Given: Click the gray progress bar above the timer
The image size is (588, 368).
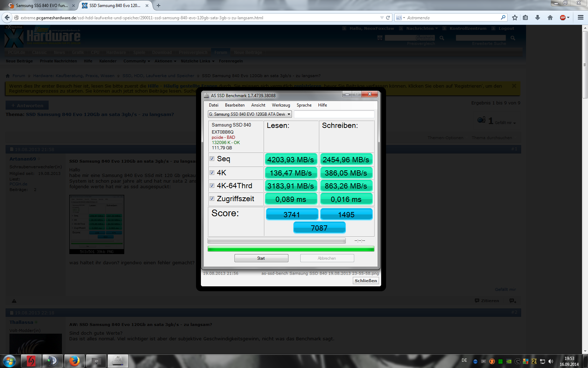Looking at the screenshot, I should coord(276,241).
